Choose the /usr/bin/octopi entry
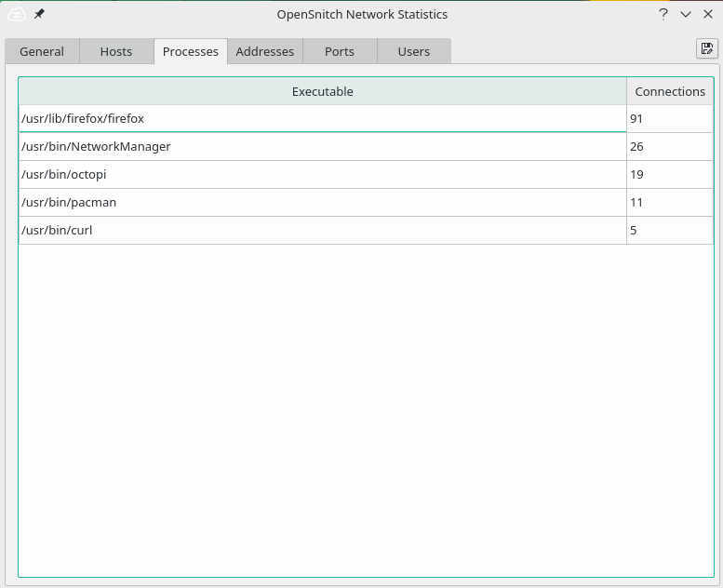723x588 pixels. pos(322,174)
